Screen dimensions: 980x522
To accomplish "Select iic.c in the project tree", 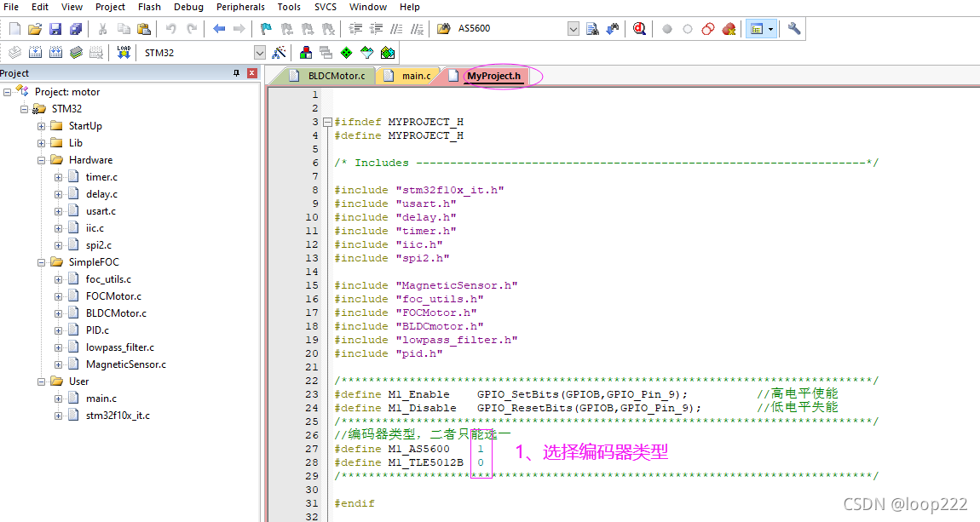I will click(95, 228).
